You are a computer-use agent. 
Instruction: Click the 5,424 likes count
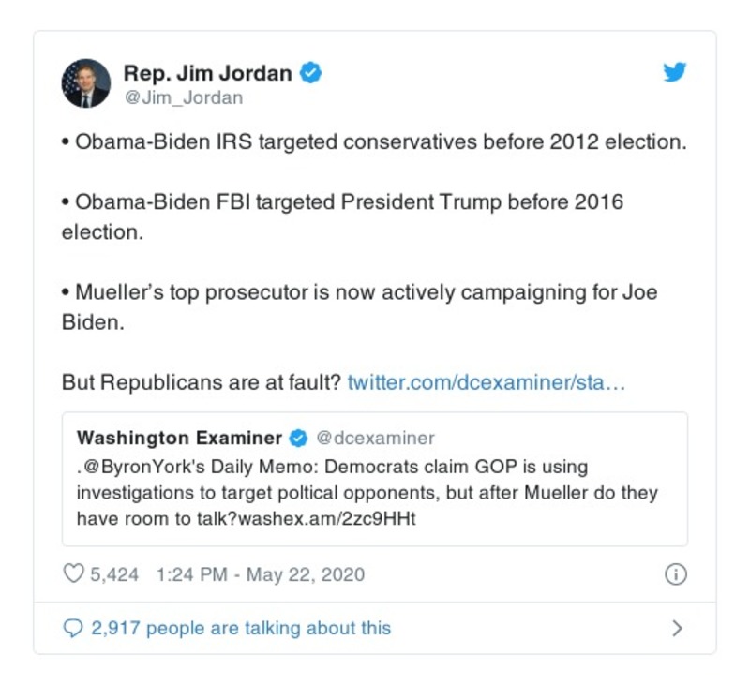[114, 574]
